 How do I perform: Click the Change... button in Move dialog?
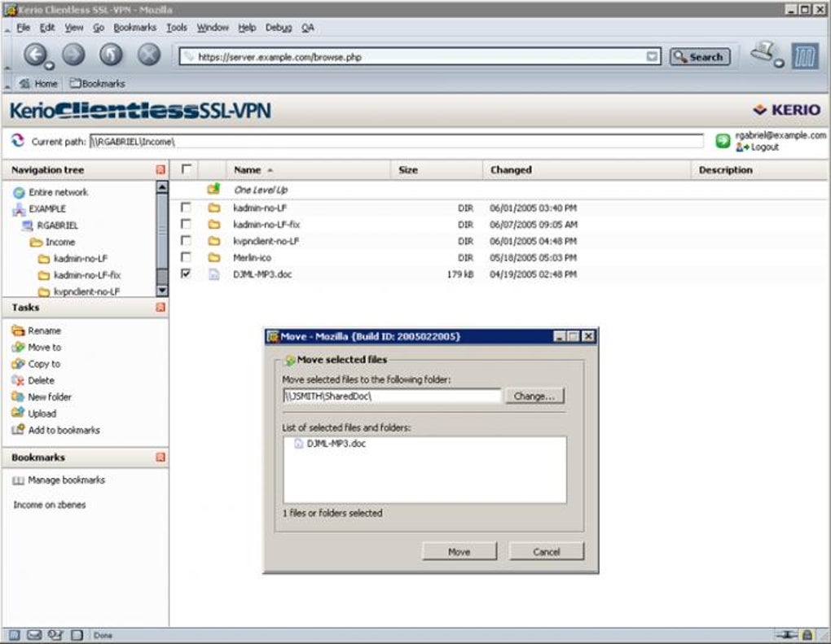[534, 396]
